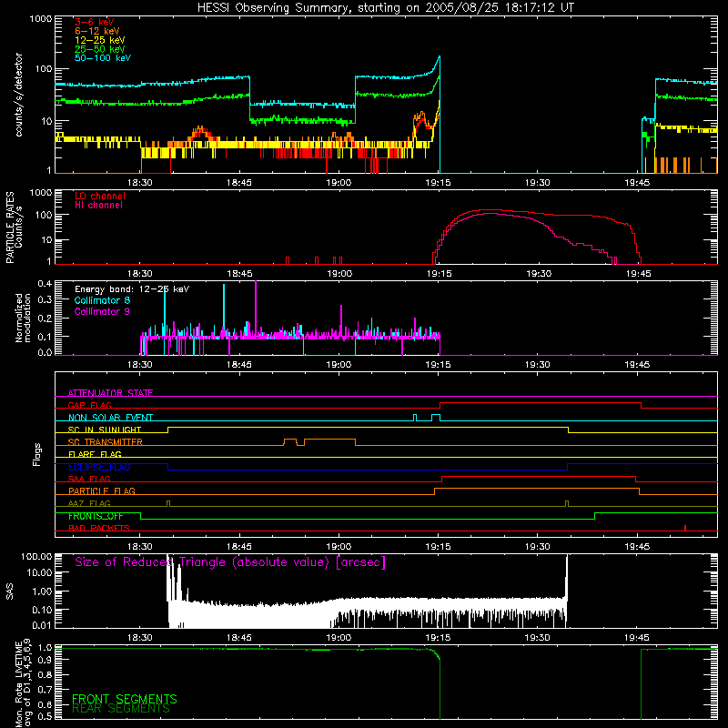This screenshot has height=728, width=728.
Task: Click 18:45 tick on the SAS panel axis
Action: (239, 638)
